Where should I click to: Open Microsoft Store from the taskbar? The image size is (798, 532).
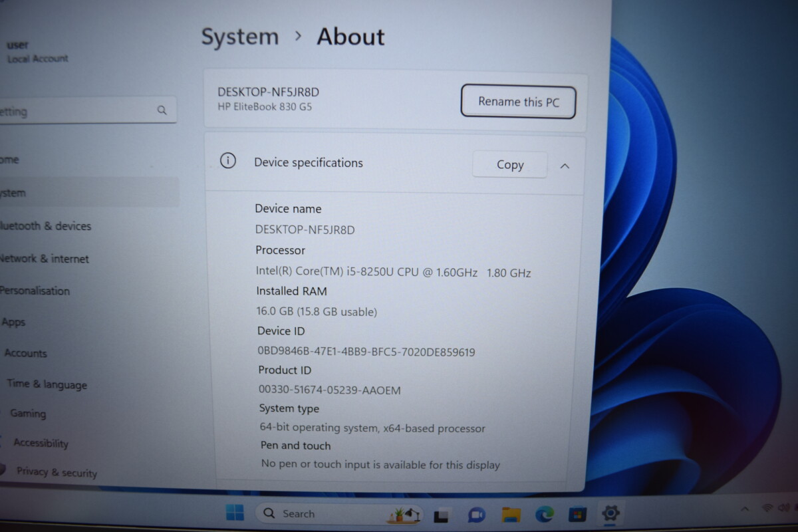pos(577,514)
